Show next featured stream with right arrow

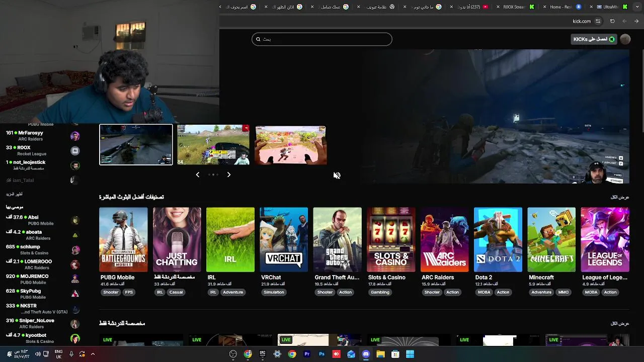pyautogui.click(x=228, y=174)
